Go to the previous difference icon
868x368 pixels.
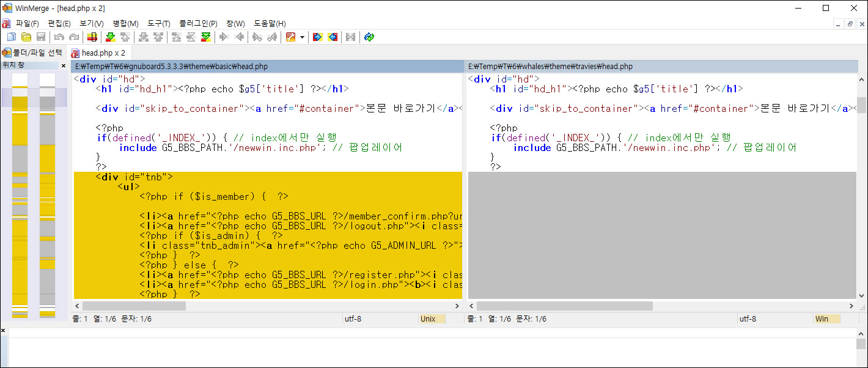click(126, 37)
